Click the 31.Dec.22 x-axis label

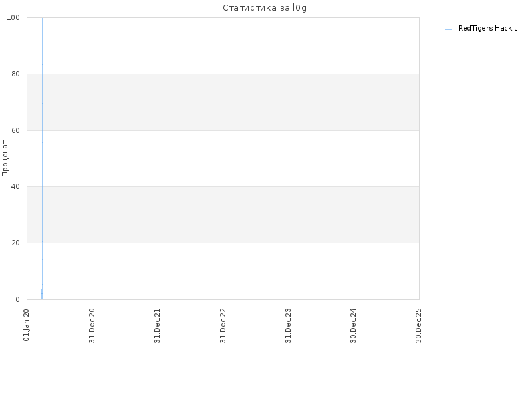point(223,325)
